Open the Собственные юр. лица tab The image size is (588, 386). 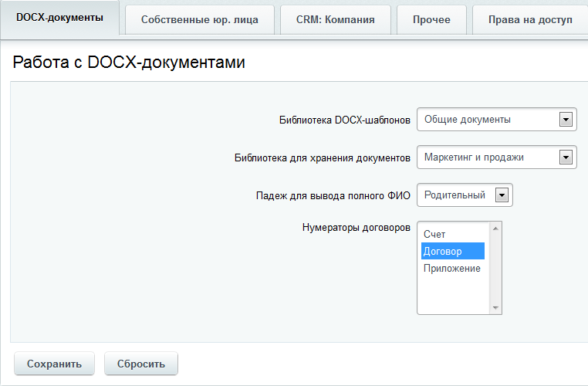tap(199, 19)
